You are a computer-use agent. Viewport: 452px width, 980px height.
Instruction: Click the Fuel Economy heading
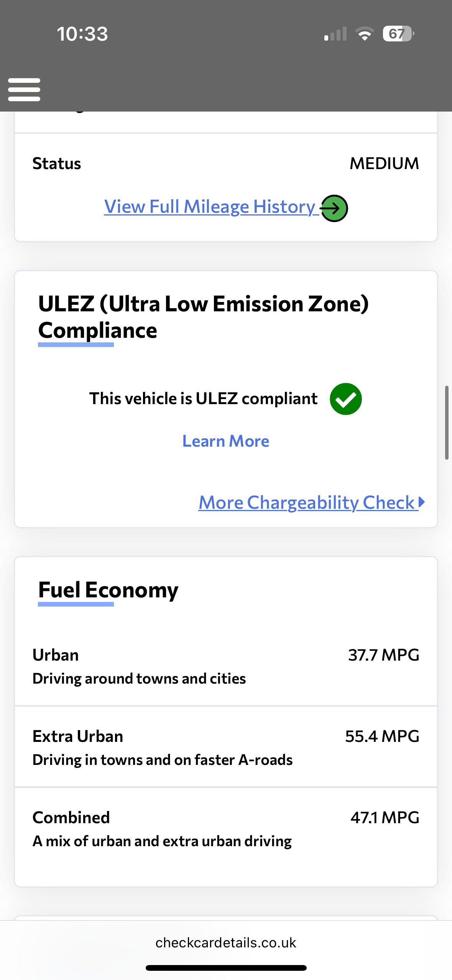point(108,590)
